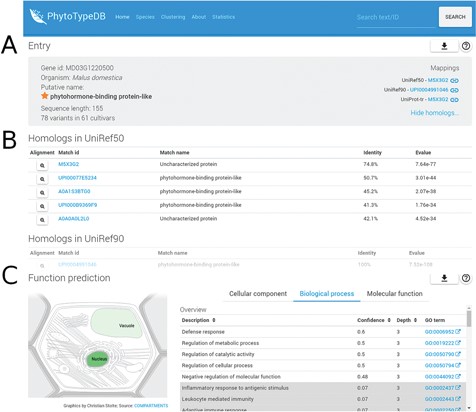476x412 pixels.
Task: Click external link icon for GO:0006952
Action: [458, 331]
